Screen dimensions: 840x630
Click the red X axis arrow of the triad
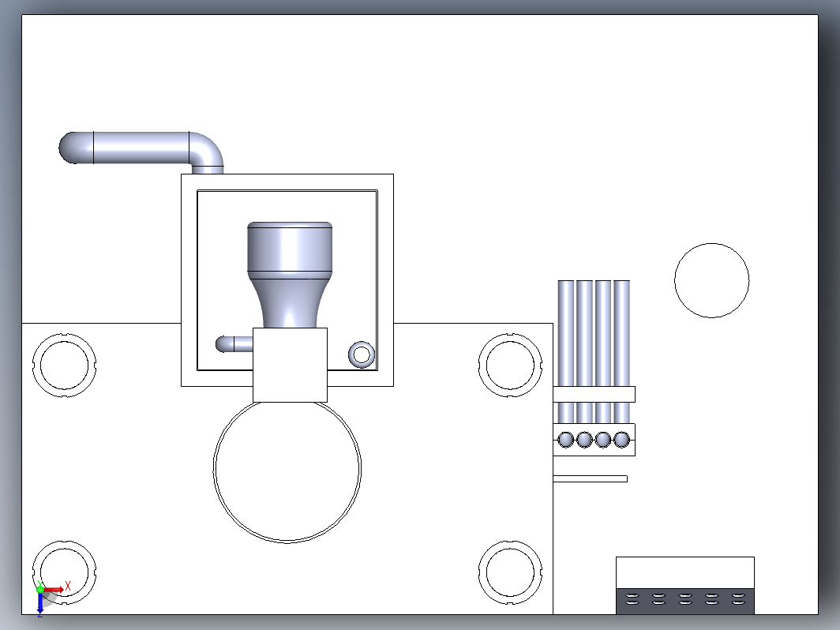[54, 589]
